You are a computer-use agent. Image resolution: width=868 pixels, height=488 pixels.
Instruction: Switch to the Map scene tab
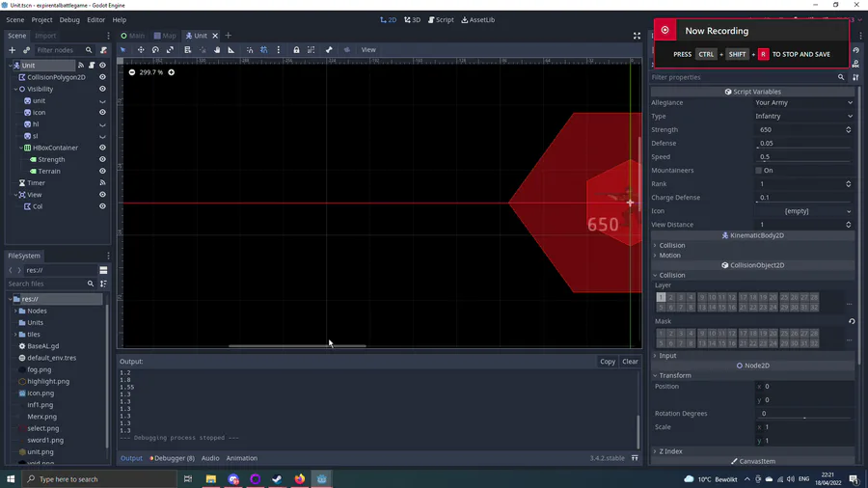(x=165, y=36)
